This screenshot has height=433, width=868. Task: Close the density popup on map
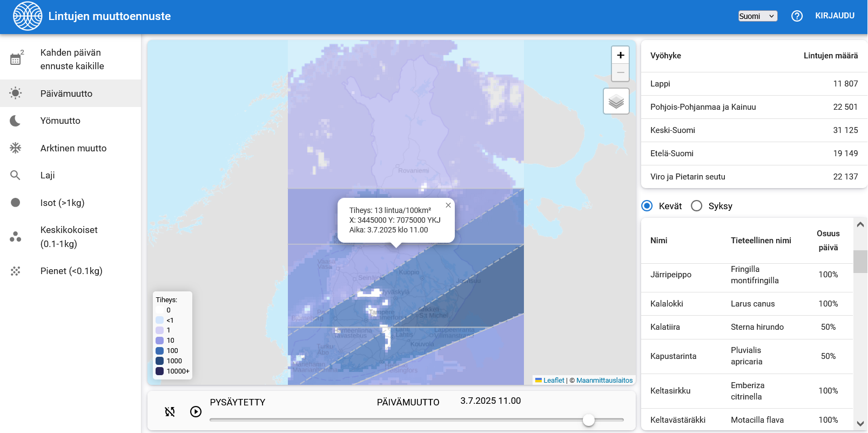tap(448, 205)
